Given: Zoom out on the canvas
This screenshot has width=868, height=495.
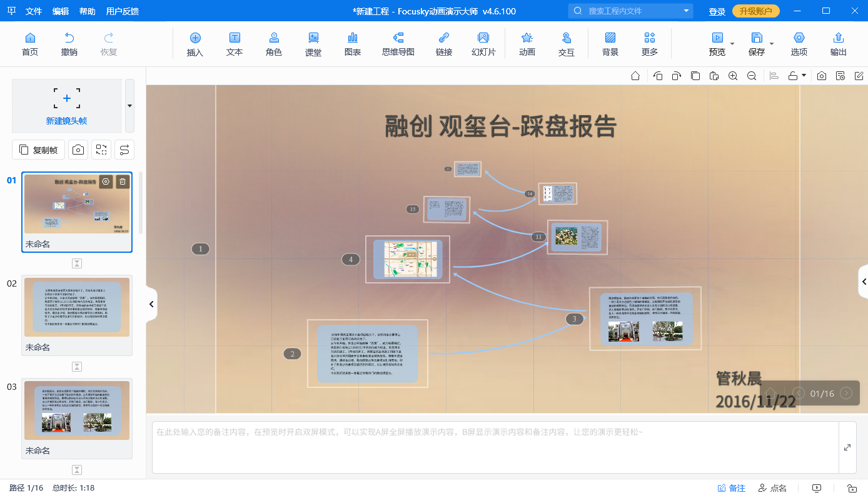Looking at the screenshot, I should pos(752,76).
